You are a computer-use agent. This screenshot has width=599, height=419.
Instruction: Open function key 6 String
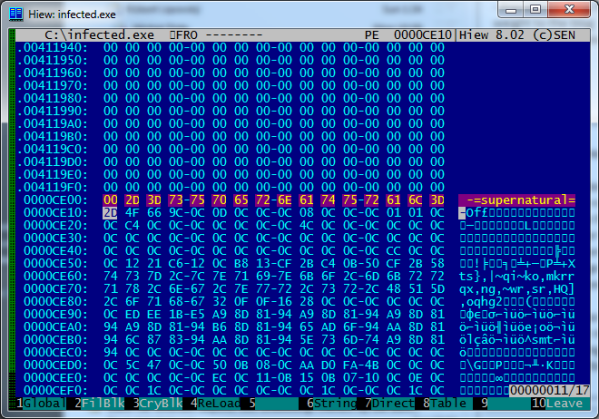pos(331,403)
